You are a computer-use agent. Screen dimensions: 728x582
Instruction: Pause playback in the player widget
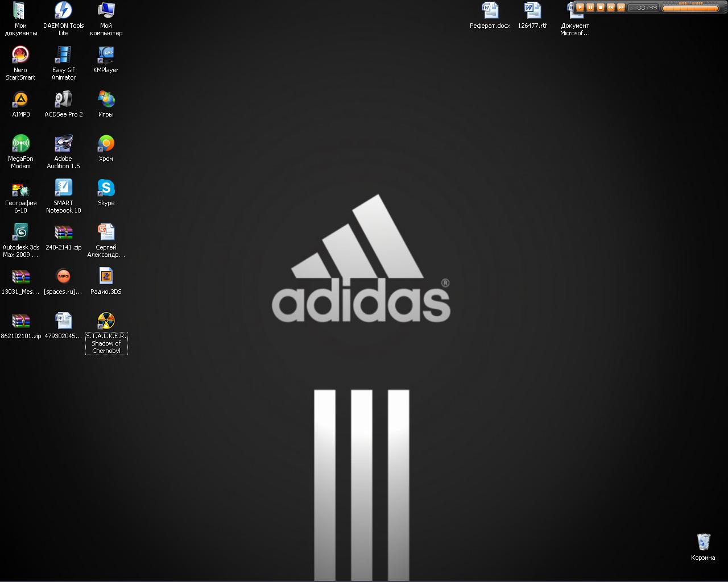(x=590, y=7)
